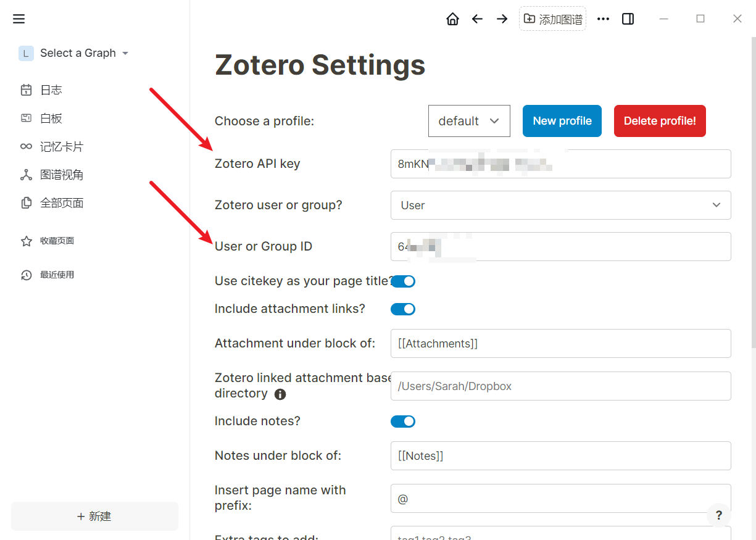Open the default profile dropdown
Screen dimensions: 756x540
469,121
